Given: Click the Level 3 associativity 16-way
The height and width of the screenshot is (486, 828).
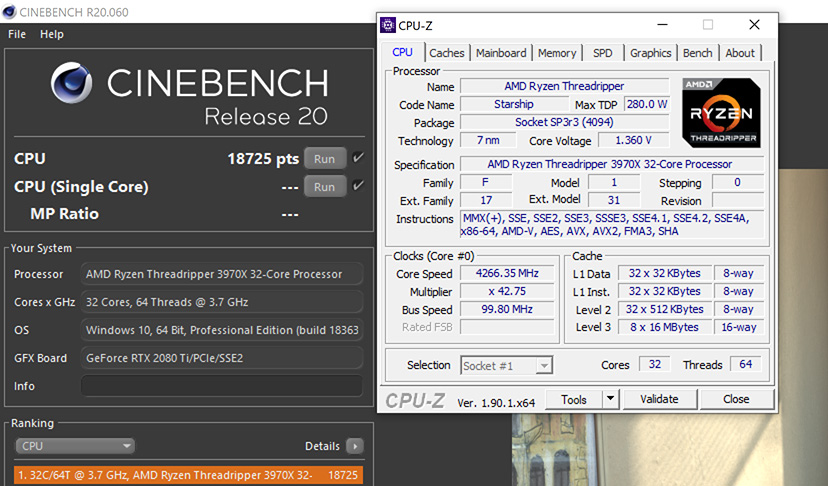Looking at the screenshot, I should (739, 327).
